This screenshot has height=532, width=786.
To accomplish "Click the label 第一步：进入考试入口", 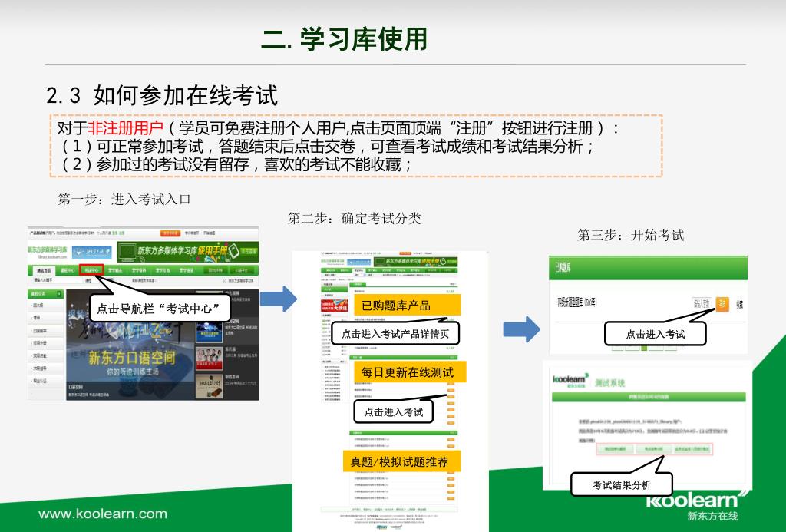I will click(x=124, y=199).
